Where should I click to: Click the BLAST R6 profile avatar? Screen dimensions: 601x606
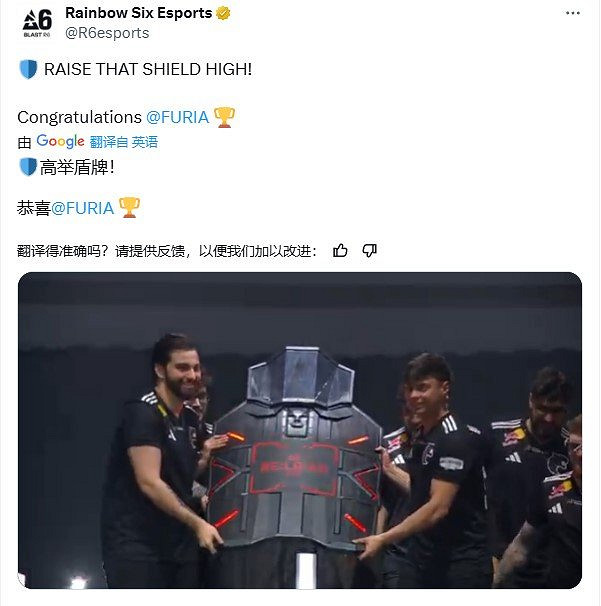click(37, 23)
